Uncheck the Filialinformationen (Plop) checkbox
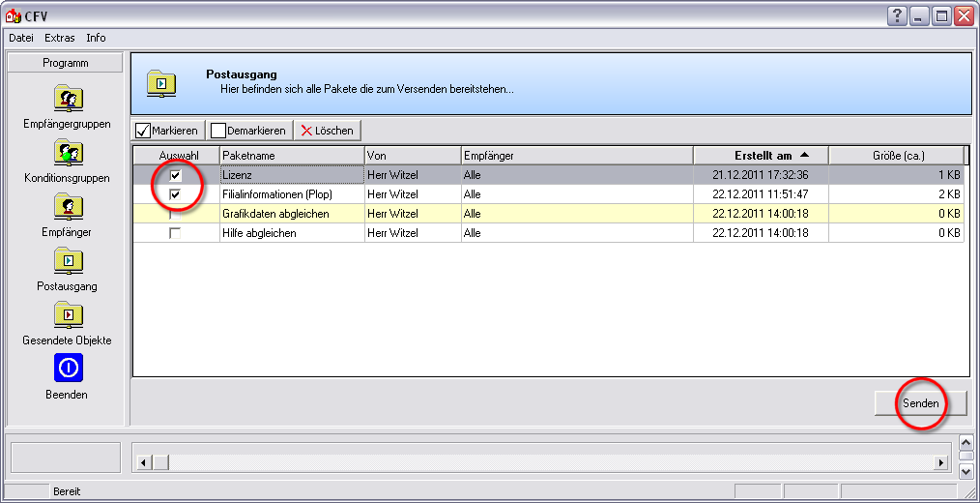980x503 pixels. pyautogui.click(x=175, y=194)
